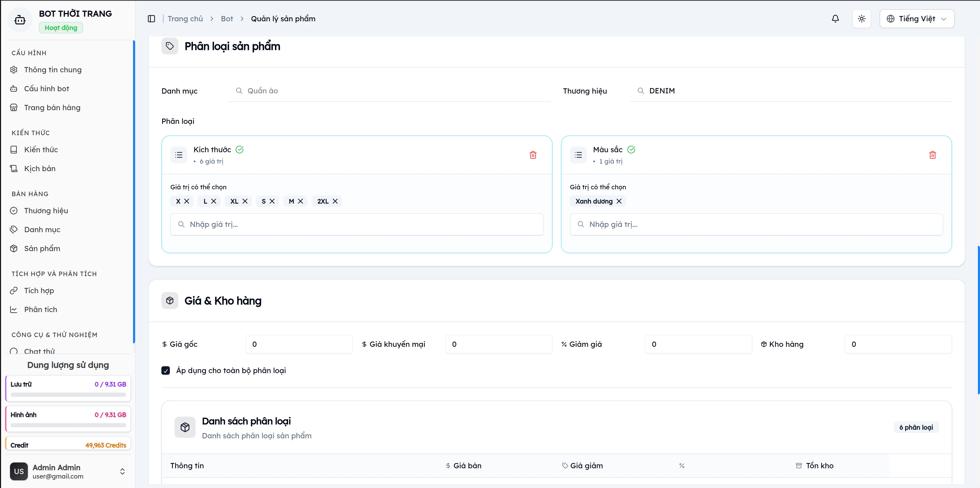Go to Cấu hình bot menu item

pos(47,89)
